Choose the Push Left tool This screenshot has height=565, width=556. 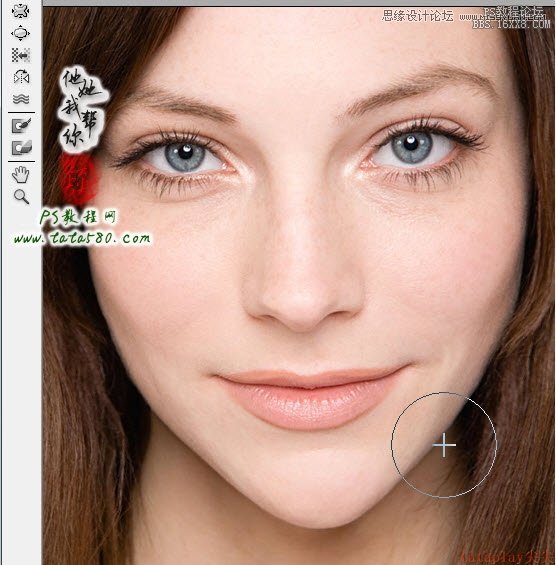21,55
